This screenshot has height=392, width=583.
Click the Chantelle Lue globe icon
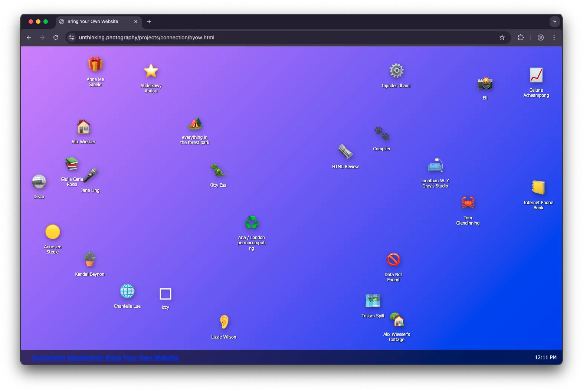[127, 291]
